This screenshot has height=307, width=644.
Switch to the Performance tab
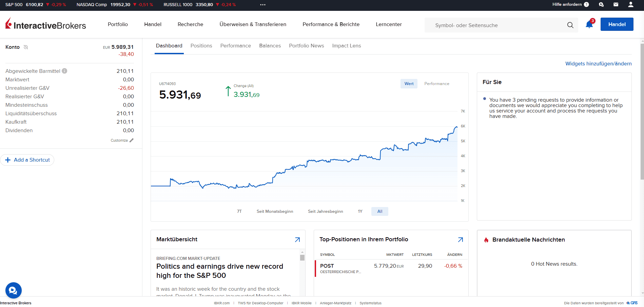tap(236, 46)
